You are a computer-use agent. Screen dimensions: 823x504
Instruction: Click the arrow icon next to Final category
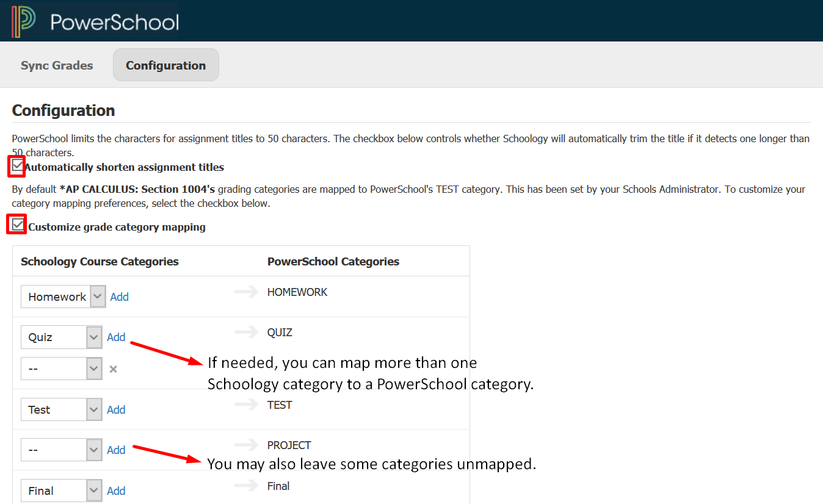(246, 486)
